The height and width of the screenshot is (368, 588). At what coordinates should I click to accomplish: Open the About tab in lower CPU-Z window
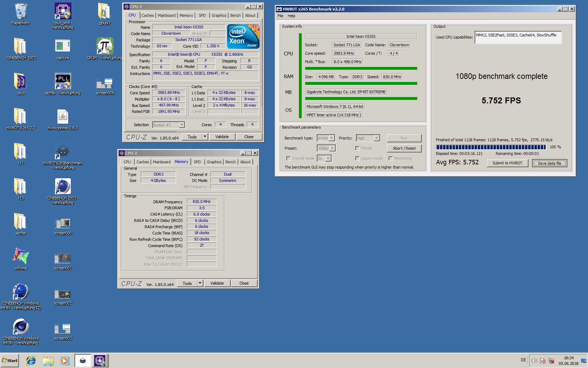(x=245, y=162)
